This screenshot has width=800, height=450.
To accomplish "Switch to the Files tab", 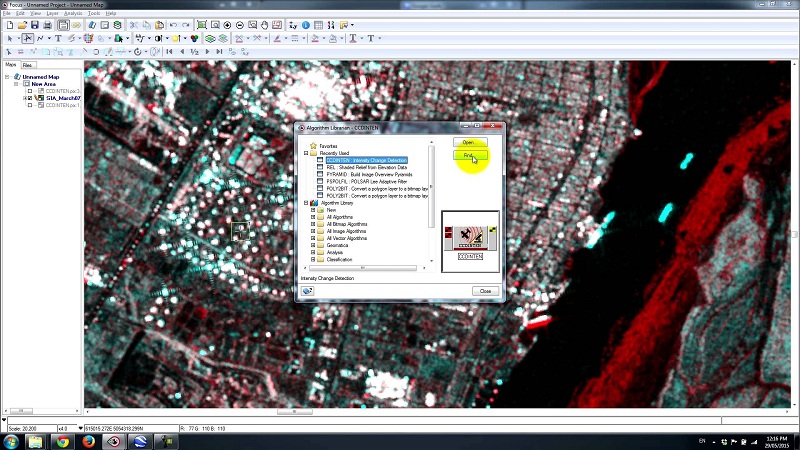I will [28, 65].
